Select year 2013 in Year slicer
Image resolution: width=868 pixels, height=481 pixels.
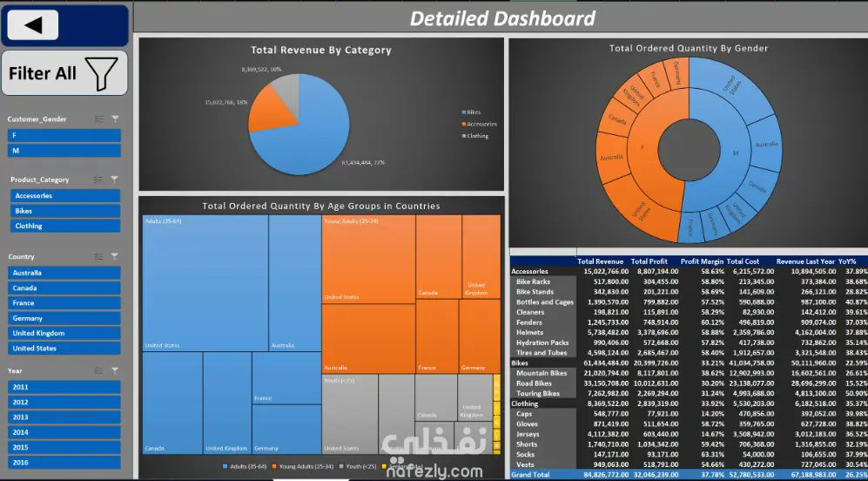[x=64, y=417]
